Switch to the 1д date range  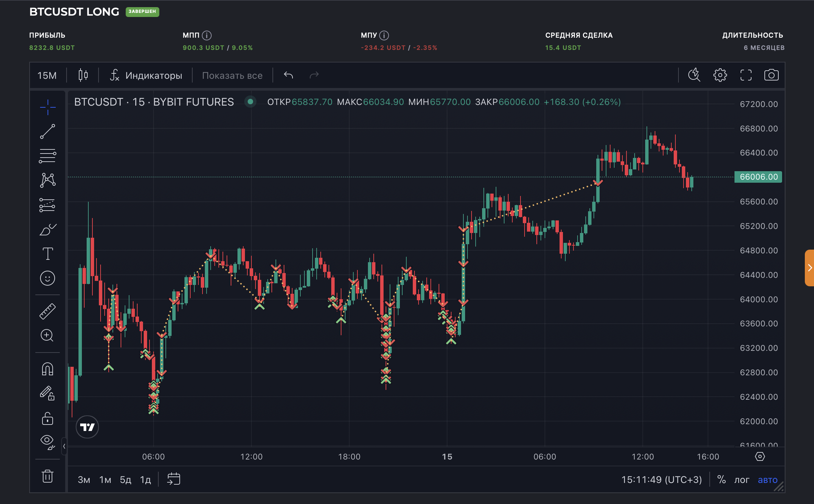click(145, 480)
